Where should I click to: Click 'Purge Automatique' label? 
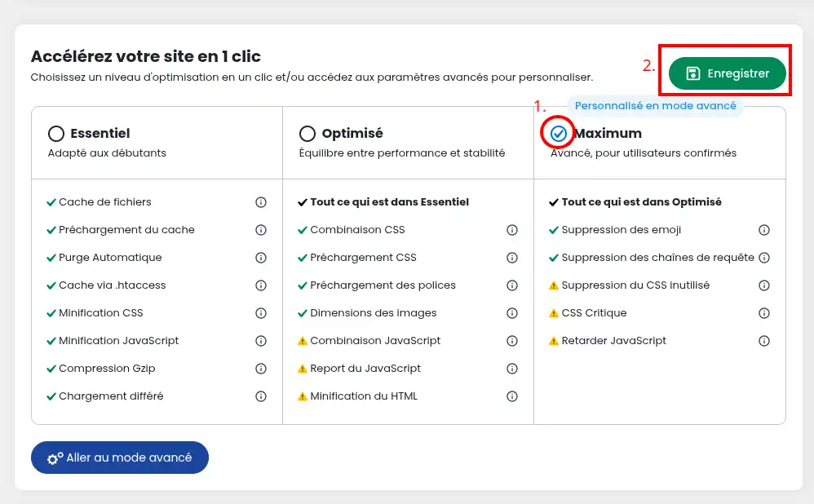110,258
